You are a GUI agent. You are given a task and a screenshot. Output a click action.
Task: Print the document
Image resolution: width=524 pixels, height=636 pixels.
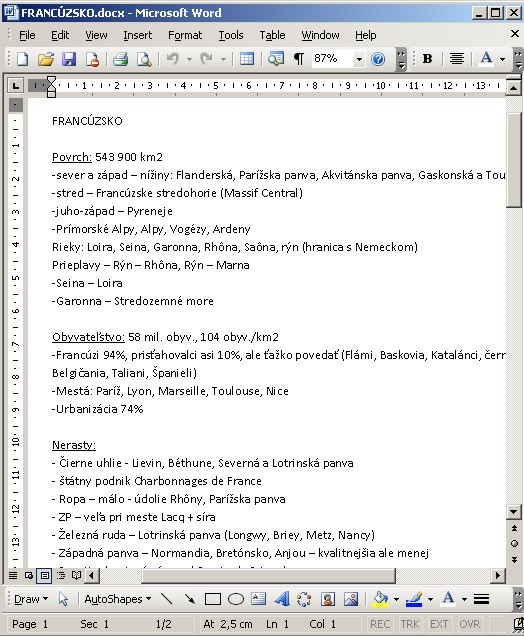120,59
